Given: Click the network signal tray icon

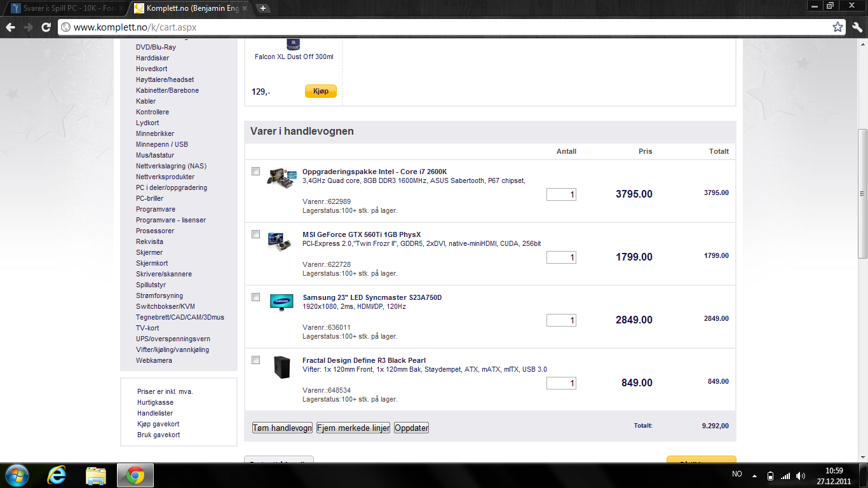Looking at the screenshot, I should (785, 475).
